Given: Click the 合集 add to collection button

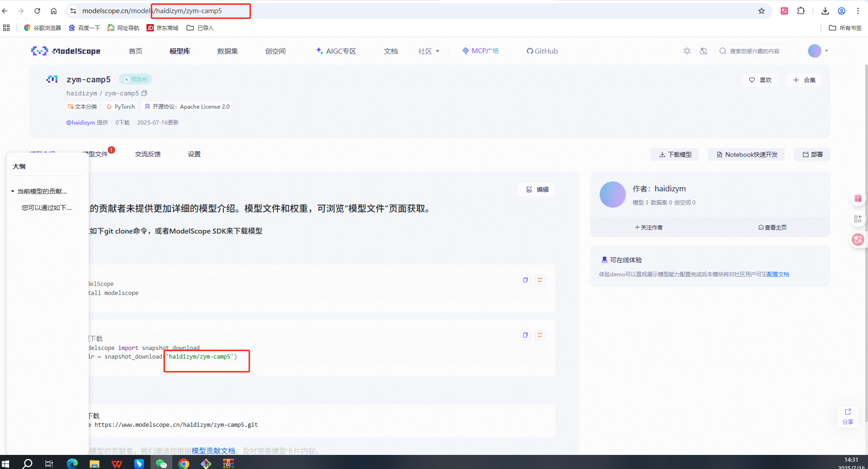Looking at the screenshot, I should point(804,80).
